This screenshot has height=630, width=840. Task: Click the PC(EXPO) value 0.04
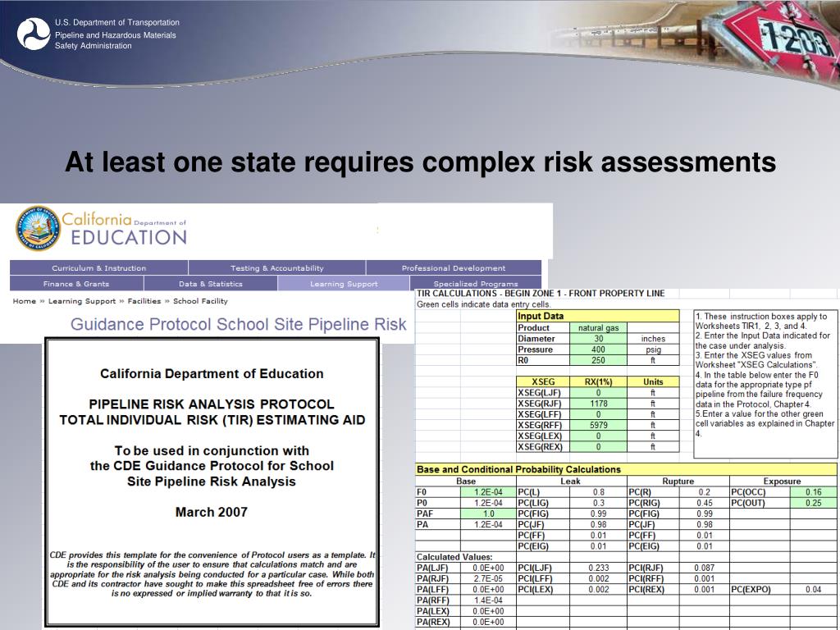813,589
